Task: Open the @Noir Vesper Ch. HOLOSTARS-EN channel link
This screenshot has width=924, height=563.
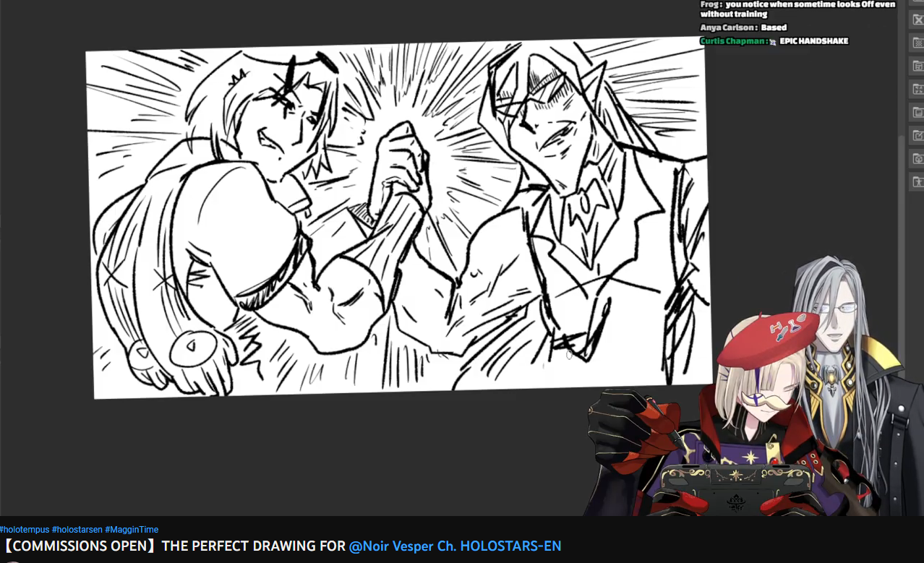Action: [455, 546]
